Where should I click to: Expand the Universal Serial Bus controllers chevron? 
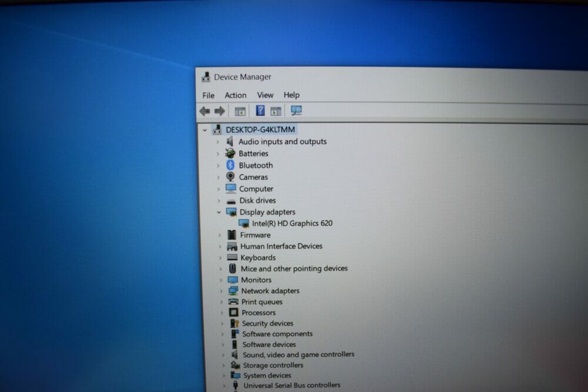click(224, 386)
